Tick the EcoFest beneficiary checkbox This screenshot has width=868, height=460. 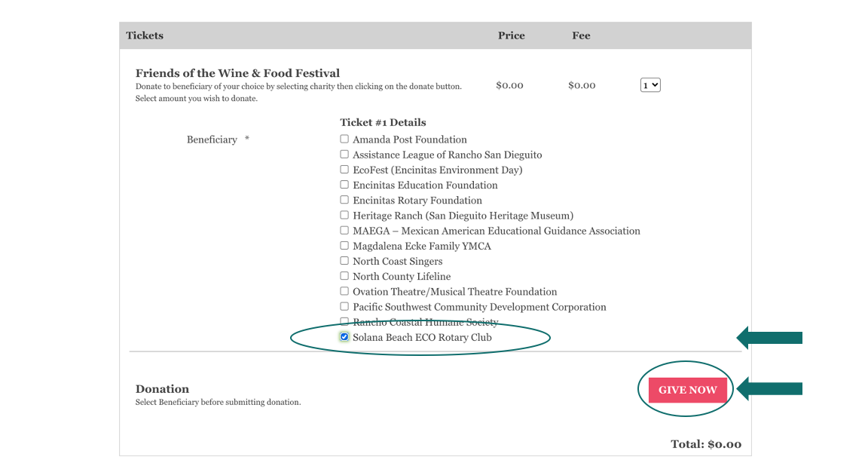click(344, 170)
